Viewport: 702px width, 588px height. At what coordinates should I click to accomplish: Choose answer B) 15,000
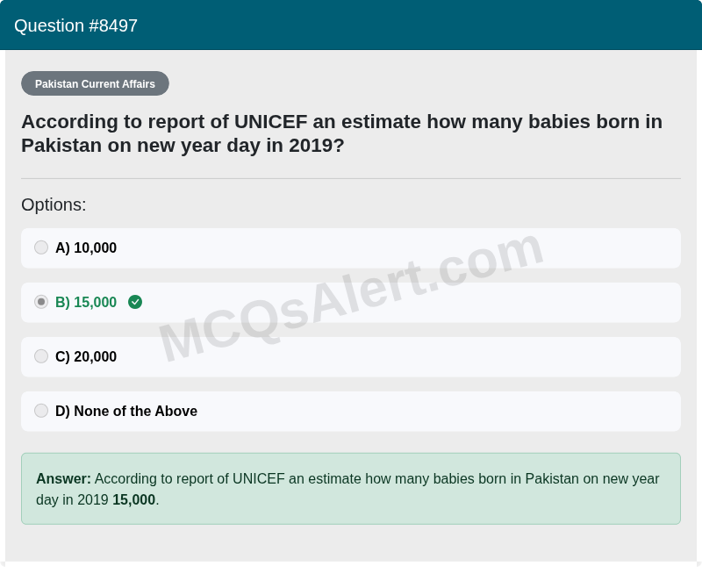(x=86, y=302)
